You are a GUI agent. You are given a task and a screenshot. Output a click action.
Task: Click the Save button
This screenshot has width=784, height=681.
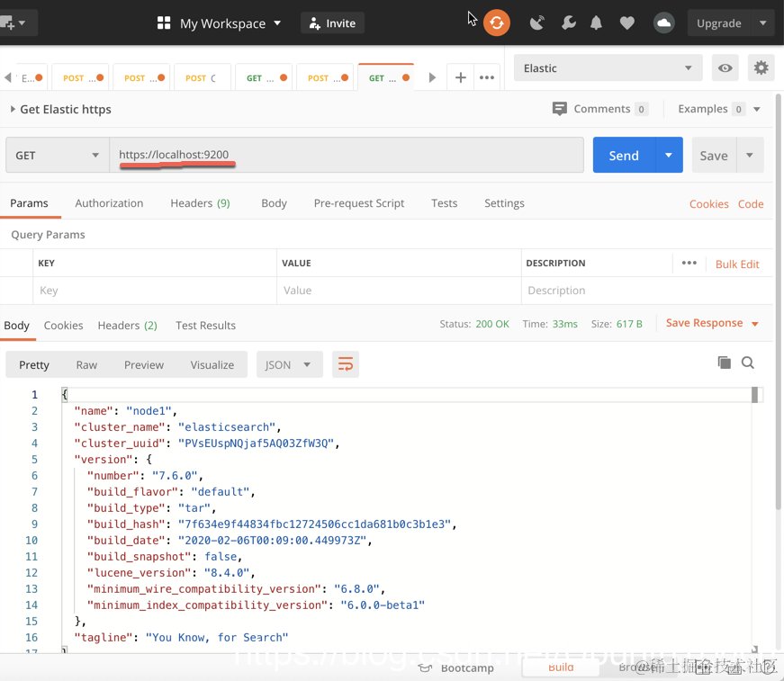click(x=714, y=156)
